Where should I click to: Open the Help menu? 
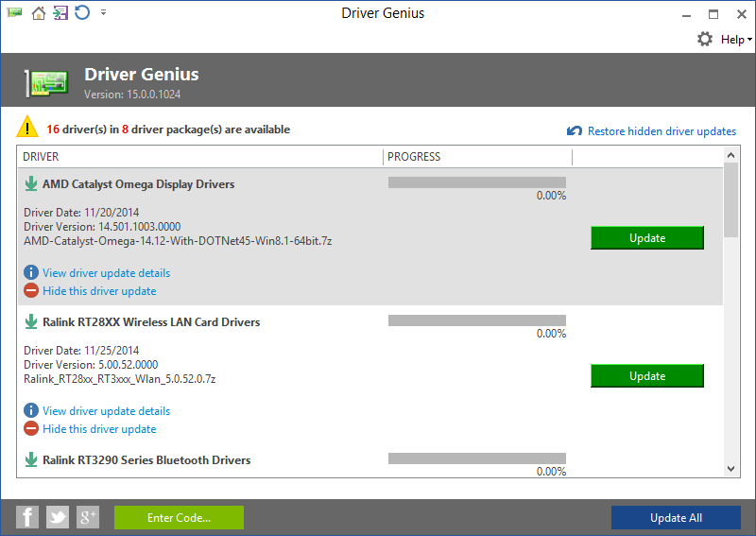coord(736,40)
